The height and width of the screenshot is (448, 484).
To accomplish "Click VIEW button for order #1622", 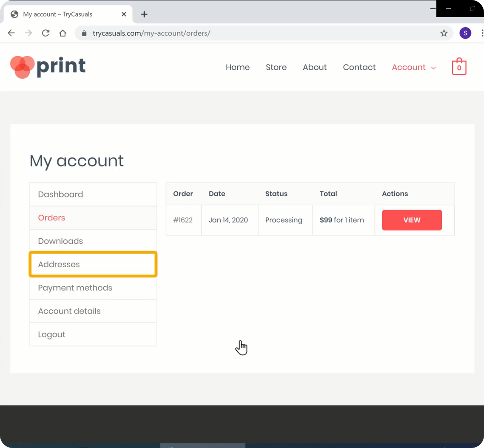I will [x=412, y=220].
